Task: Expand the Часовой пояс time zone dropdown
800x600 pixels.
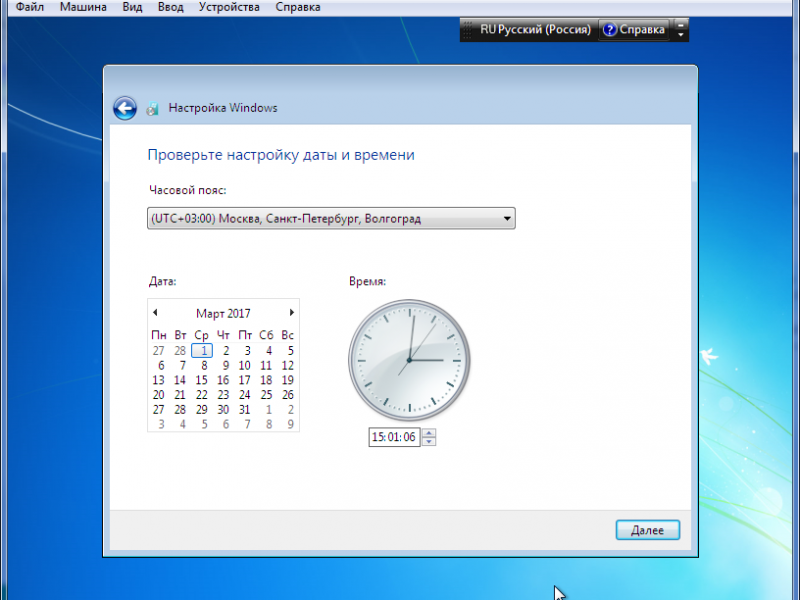Action: (x=331, y=218)
